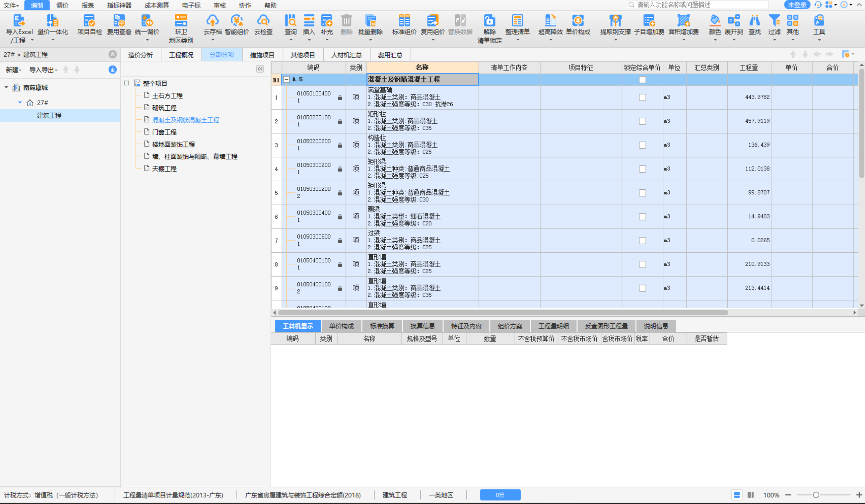The width and height of the screenshot is (865, 504).
Task: Toggle lock price checkbox for 满堂基础 row
Action: pyautogui.click(x=642, y=97)
